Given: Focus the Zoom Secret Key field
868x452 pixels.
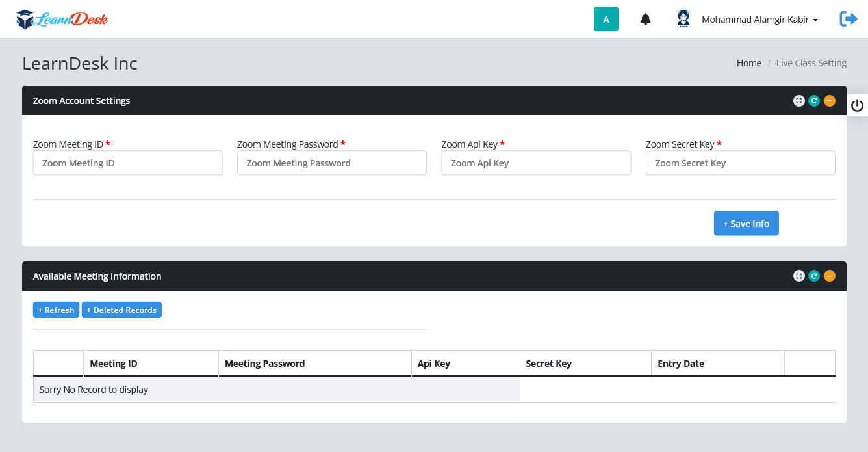Looking at the screenshot, I should [x=741, y=163].
